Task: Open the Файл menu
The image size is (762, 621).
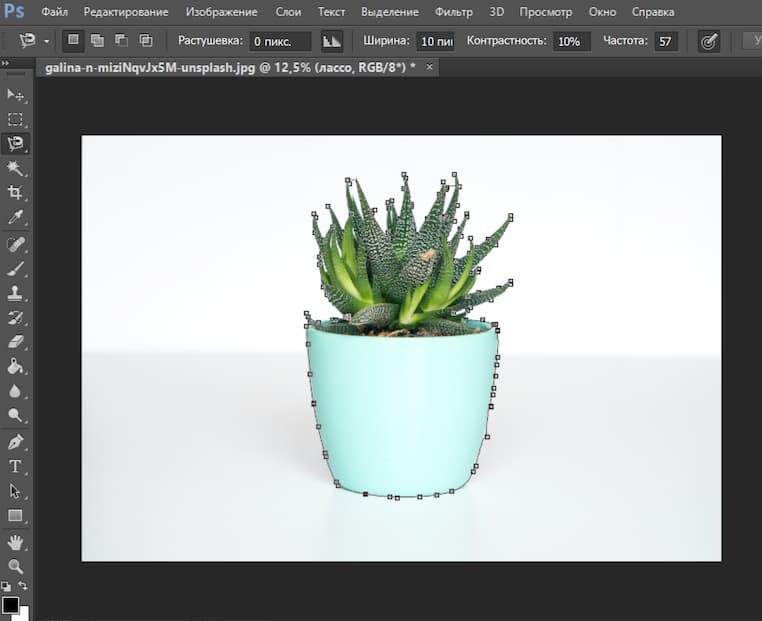Action: tap(54, 12)
